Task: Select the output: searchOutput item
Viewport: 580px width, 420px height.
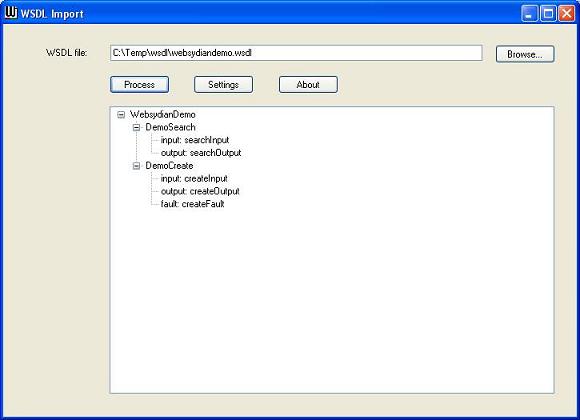Action: [201, 153]
